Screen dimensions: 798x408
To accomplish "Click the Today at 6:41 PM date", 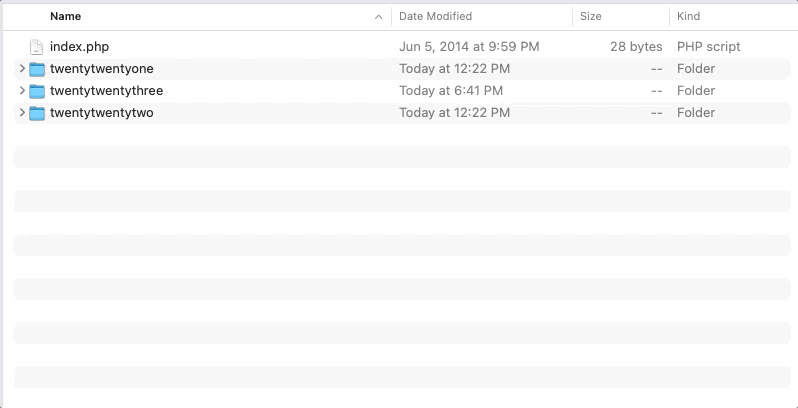I will pos(450,91).
